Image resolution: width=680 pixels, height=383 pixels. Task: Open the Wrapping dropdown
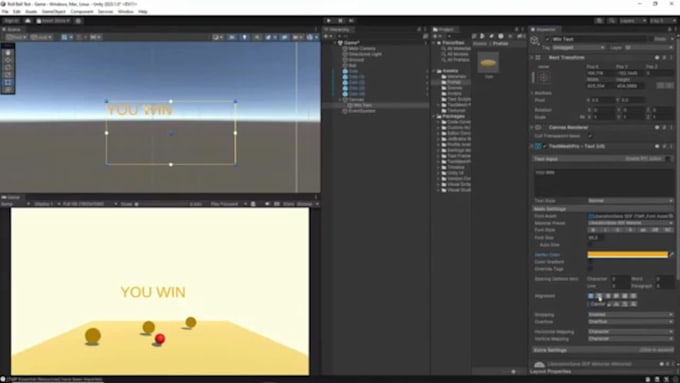pyautogui.click(x=630, y=314)
